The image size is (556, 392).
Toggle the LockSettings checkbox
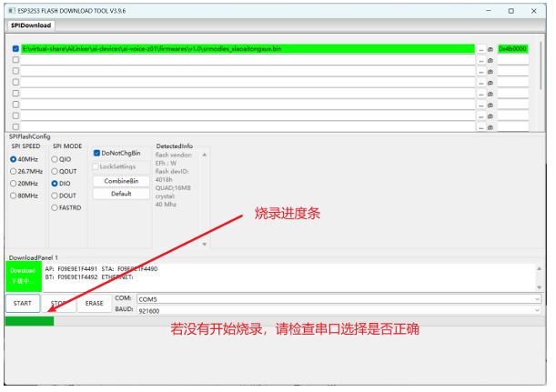click(114, 166)
